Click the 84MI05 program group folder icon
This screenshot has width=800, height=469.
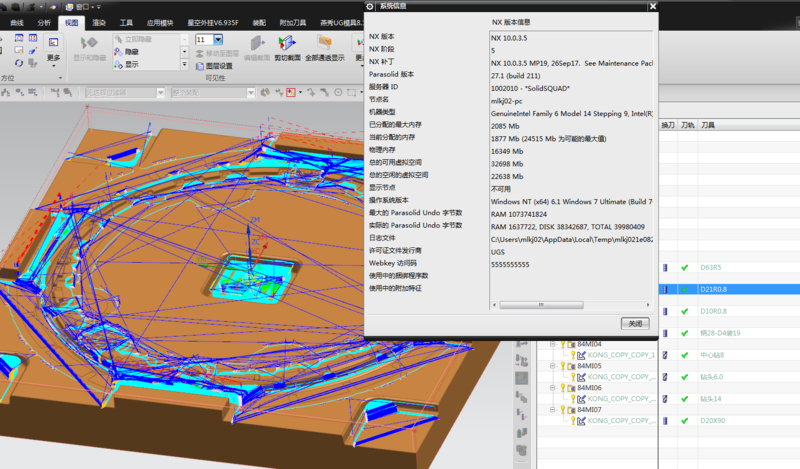point(571,366)
